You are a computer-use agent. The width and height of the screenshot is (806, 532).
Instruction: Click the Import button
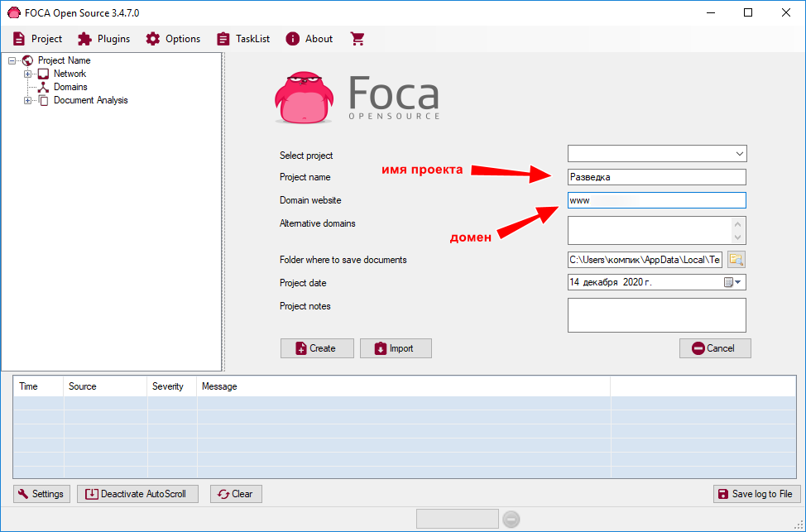(x=396, y=348)
